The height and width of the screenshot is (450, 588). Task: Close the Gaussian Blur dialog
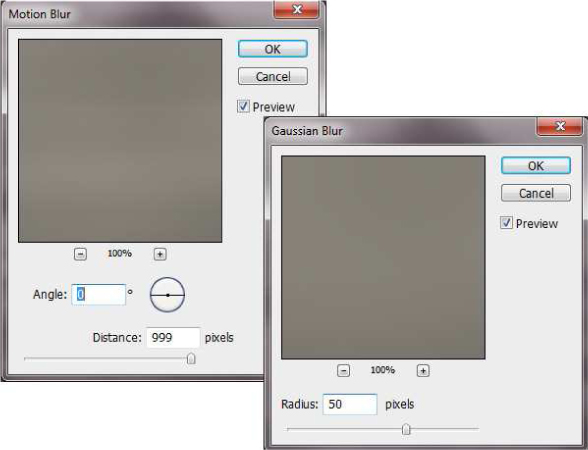click(560, 126)
